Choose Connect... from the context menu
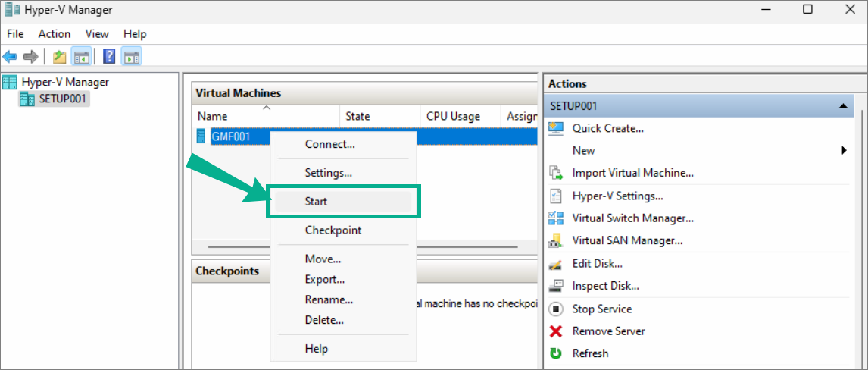Screen dimensions: 868x370 [342, 144]
